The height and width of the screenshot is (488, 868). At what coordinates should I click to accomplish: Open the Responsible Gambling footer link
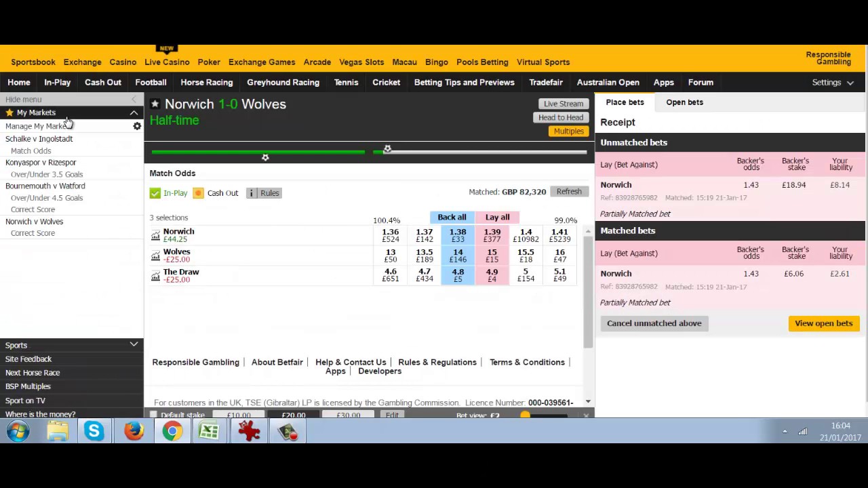(195, 362)
